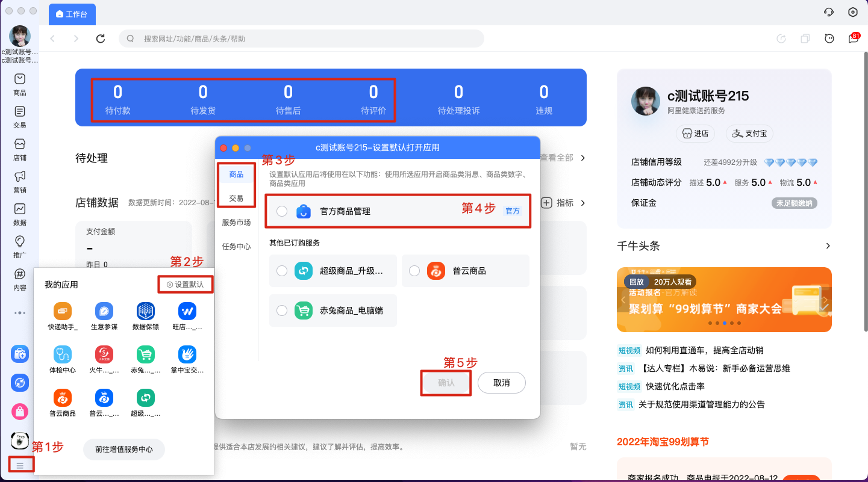The height and width of the screenshot is (482, 868).
Task: Open the 快速优化点击率 article
Action: 675,386
